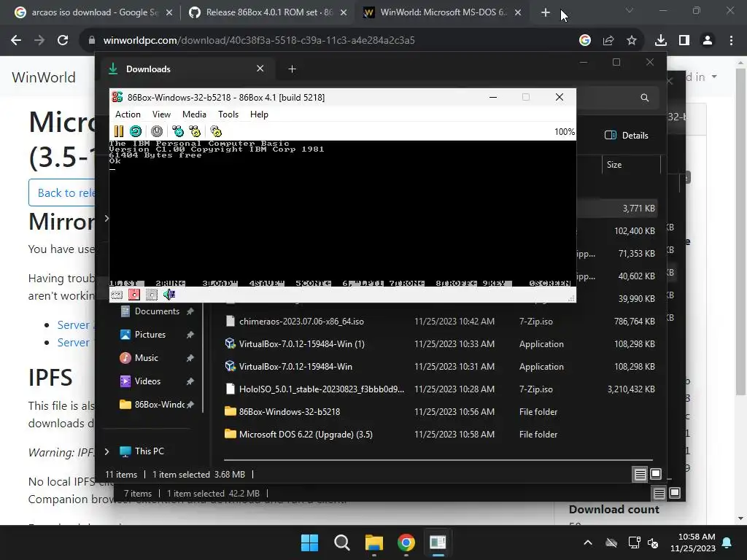Expand the collapsed navigation pane chevron

pos(107,219)
